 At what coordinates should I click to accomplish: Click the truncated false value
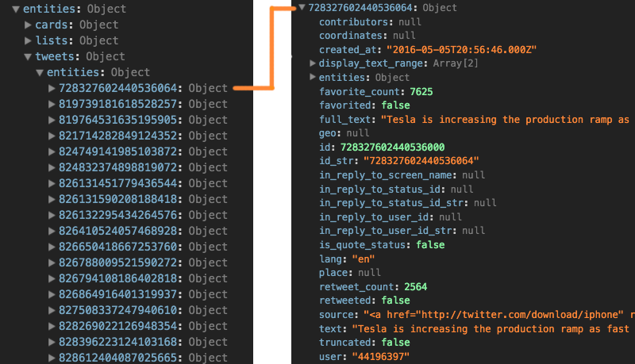pyautogui.click(x=395, y=343)
